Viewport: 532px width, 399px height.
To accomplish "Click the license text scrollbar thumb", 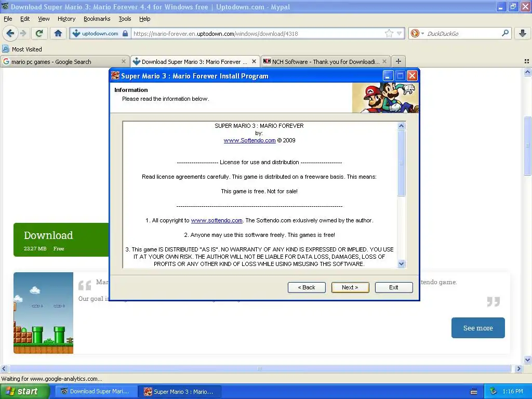I will [x=402, y=163].
